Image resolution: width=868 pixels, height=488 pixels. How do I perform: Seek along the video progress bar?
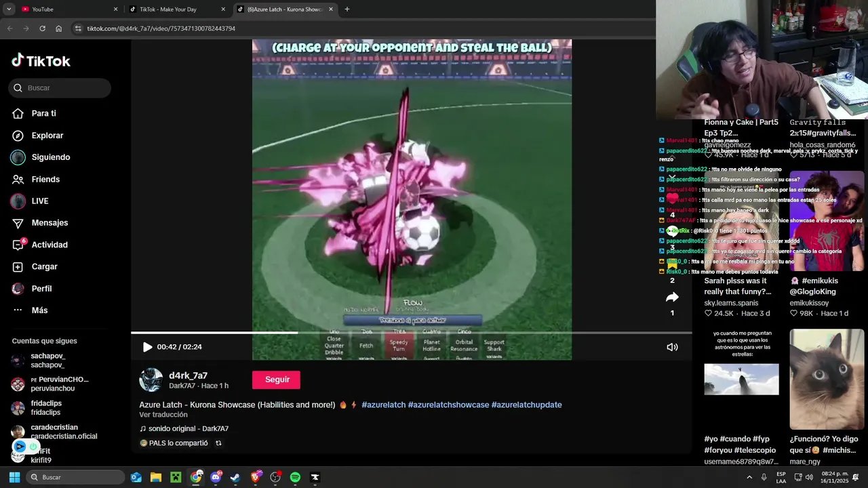411,333
